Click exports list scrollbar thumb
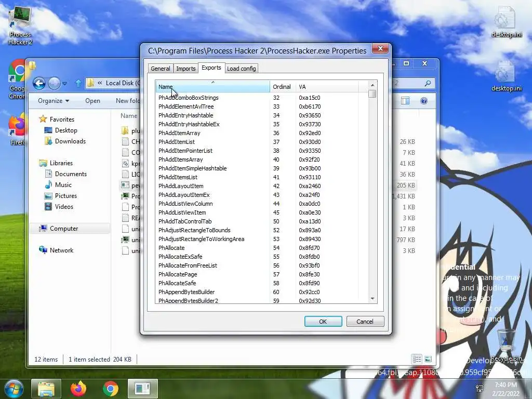Viewport: 532px width, 399px height. [373, 94]
